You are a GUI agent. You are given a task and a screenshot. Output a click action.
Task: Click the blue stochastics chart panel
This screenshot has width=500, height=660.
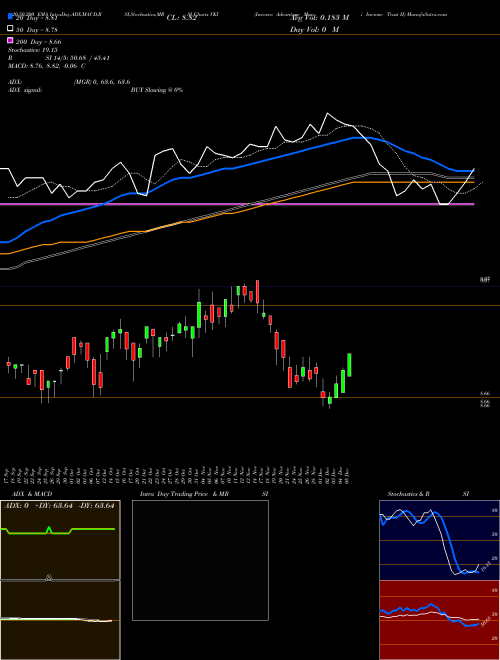[x=439, y=540]
